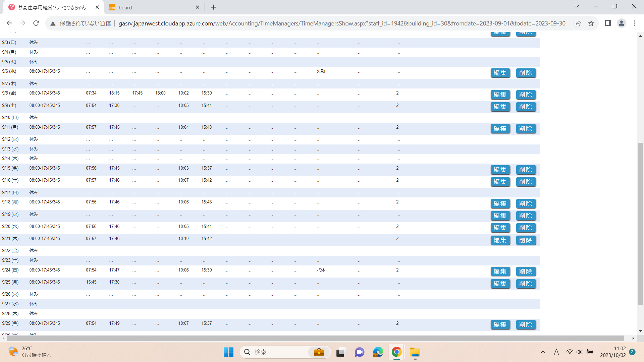Show hidden system tray icons
This screenshot has height=362, width=644.
point(543,352)
